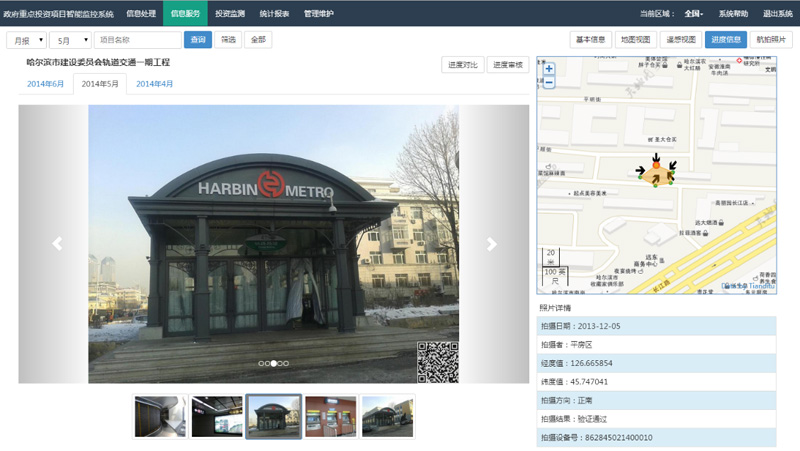Image resolution: width=800 pixels, height=451 pixels.
Task: Click the 项目名称 search input field
Action: point(138,40)
